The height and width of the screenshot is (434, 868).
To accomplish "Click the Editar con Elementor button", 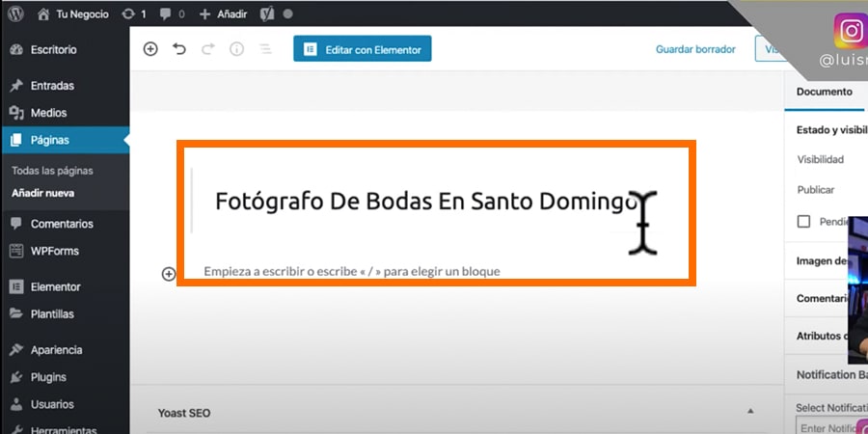I will click(x=363, y=49).
